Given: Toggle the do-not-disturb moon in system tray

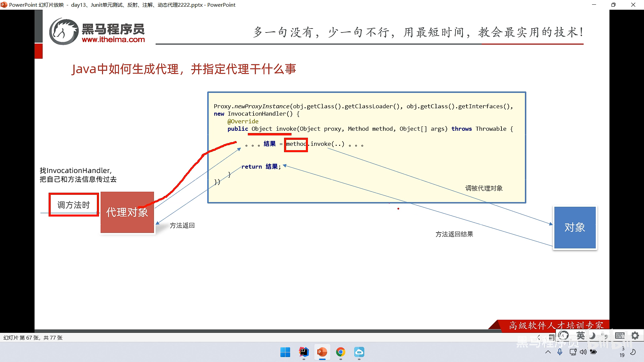Looking at the screenshot, I should click(633, 352).
